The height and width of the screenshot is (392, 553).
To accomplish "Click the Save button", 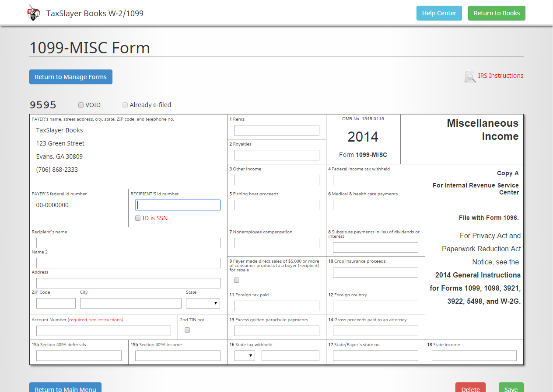I will tap(511, 388).
